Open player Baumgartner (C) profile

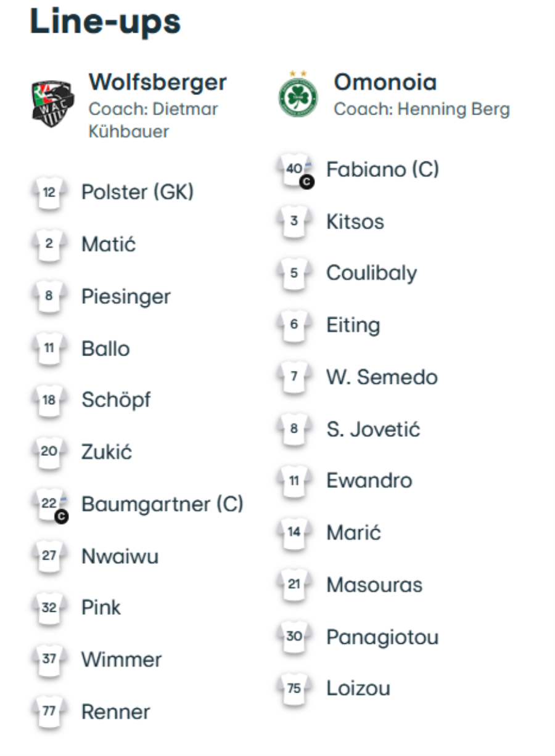162,504
